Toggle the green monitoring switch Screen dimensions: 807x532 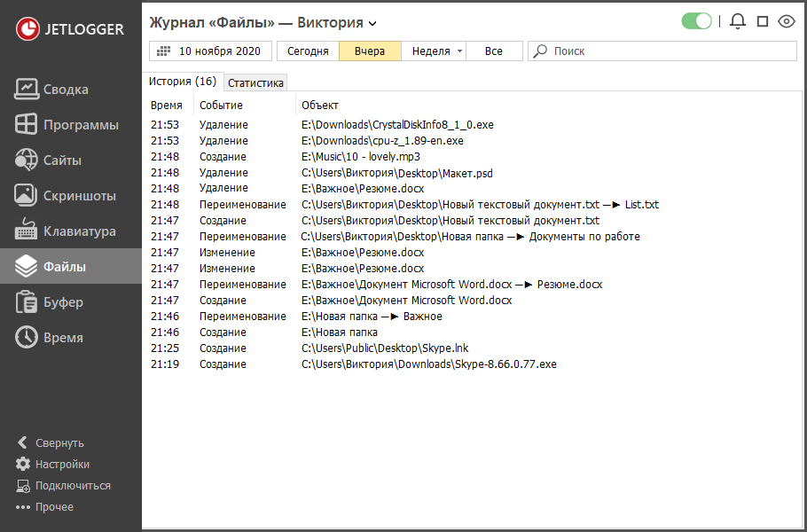click(x=697, y=21)
